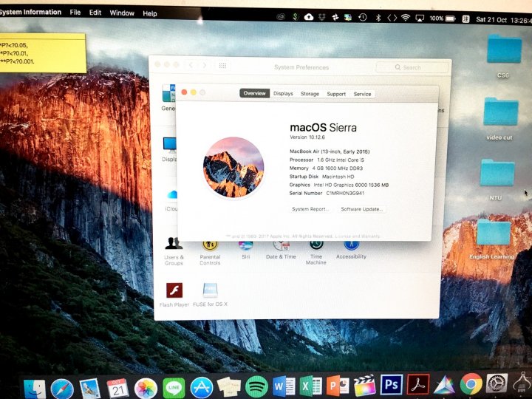Launch Google Chrome from the Dock

point(471,383)
